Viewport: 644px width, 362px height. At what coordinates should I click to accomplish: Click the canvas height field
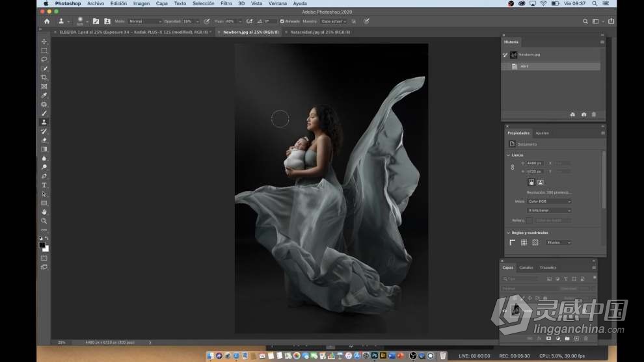click(535, 172)
